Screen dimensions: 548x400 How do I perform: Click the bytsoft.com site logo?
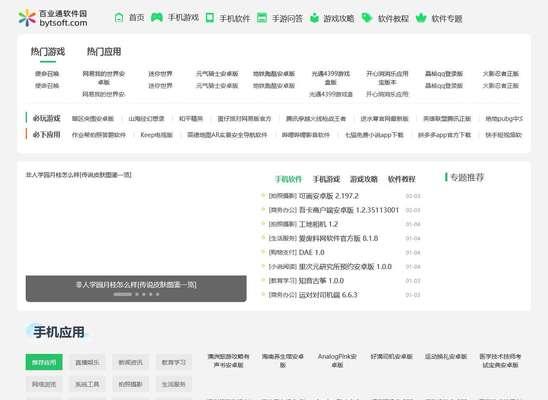[x=53, y=18]
